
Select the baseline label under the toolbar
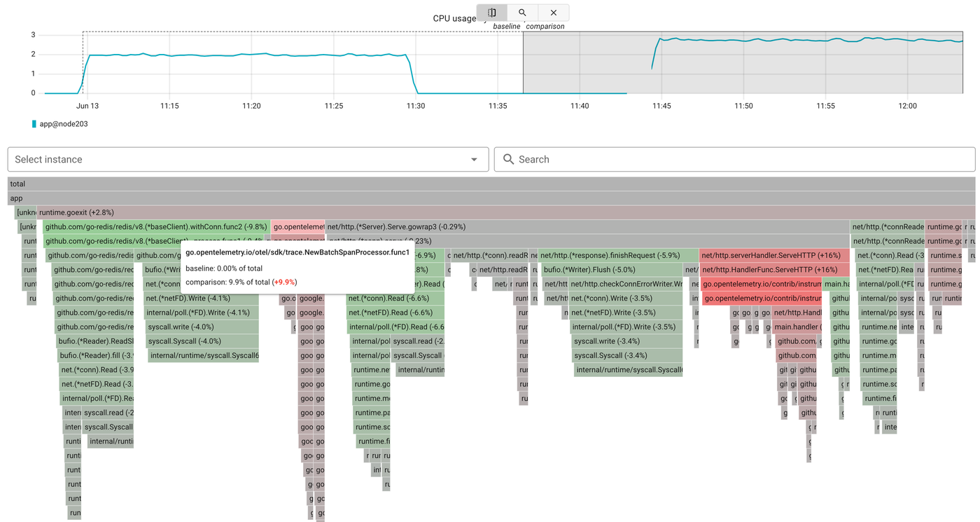[x=506, y=26]
